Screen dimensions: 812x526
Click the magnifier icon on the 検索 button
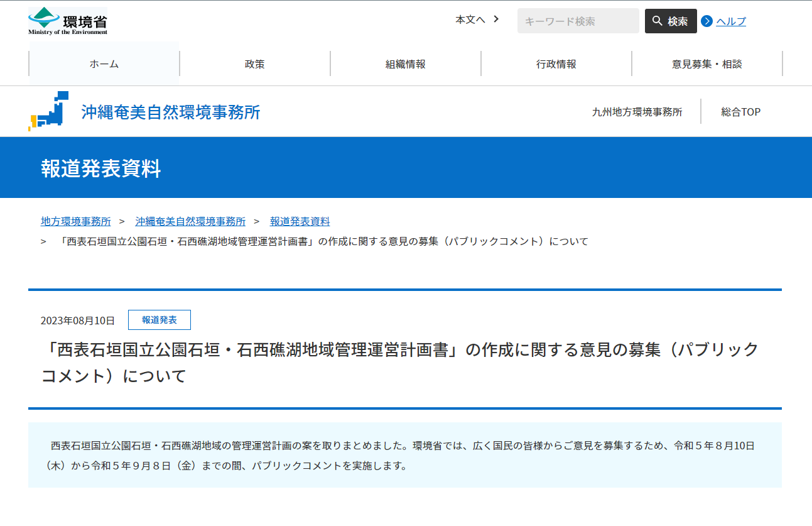(657, 21)
